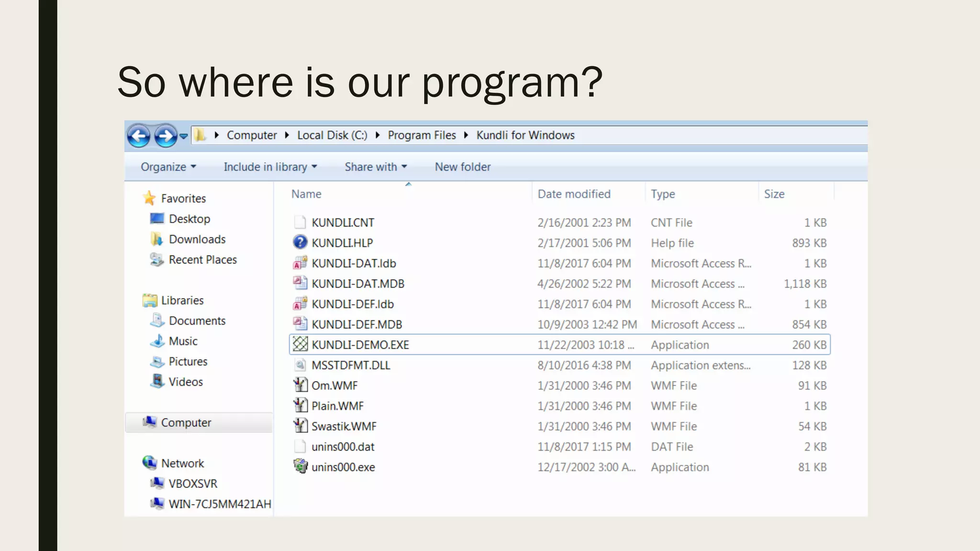Click the KUNDLI-DAT.MDB database icon
This screenshot has width=980, height=551.
[300, 283]
